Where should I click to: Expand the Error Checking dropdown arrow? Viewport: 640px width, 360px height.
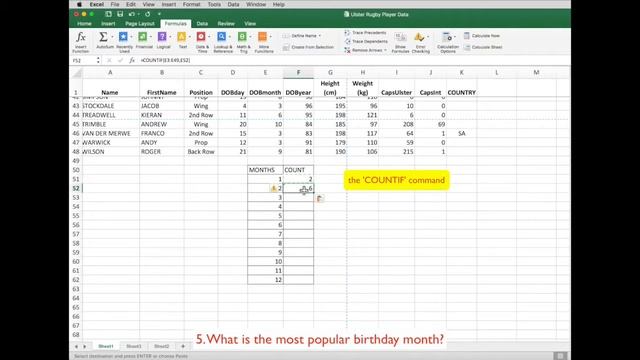[x=428, y=37]
